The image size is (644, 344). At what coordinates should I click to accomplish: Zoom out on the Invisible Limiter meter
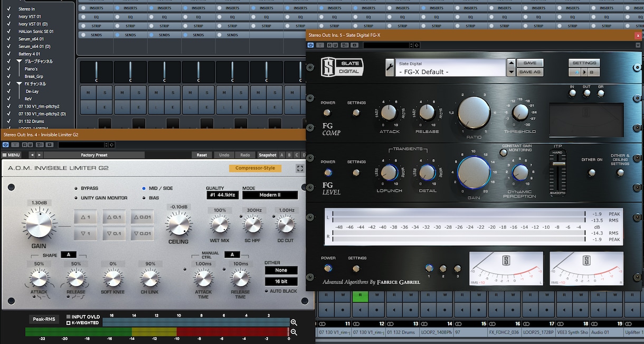point(294,332)
